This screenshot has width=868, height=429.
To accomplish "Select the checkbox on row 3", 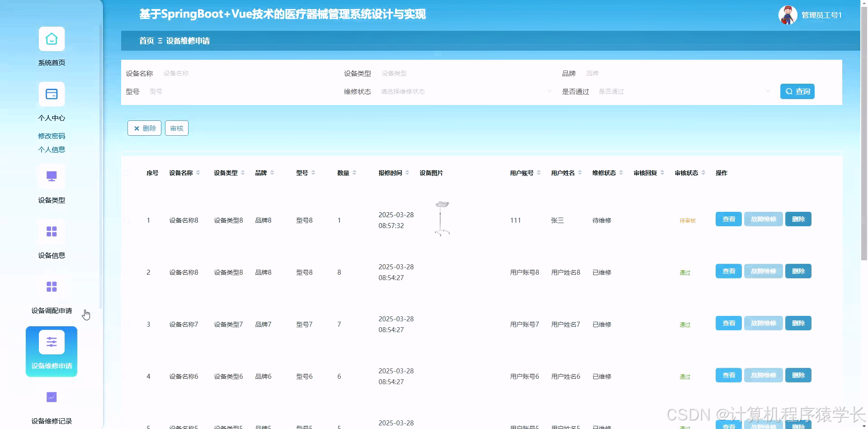I will pyautogui.click(x=127, y=324).
